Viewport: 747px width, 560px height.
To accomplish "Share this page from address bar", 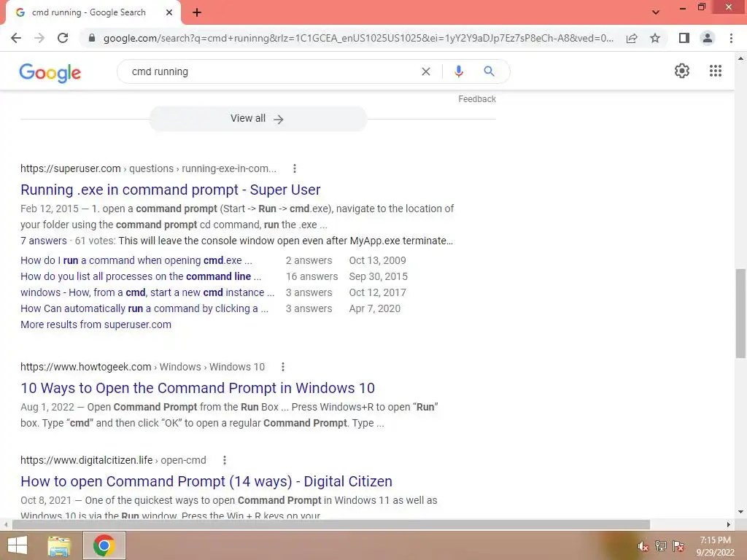I will [x=632, y=38].
